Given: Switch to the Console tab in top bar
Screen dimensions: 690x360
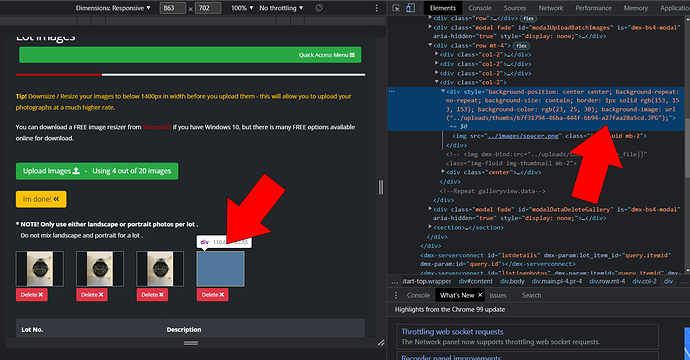Looking at the screenshot, I should [480, 8].
